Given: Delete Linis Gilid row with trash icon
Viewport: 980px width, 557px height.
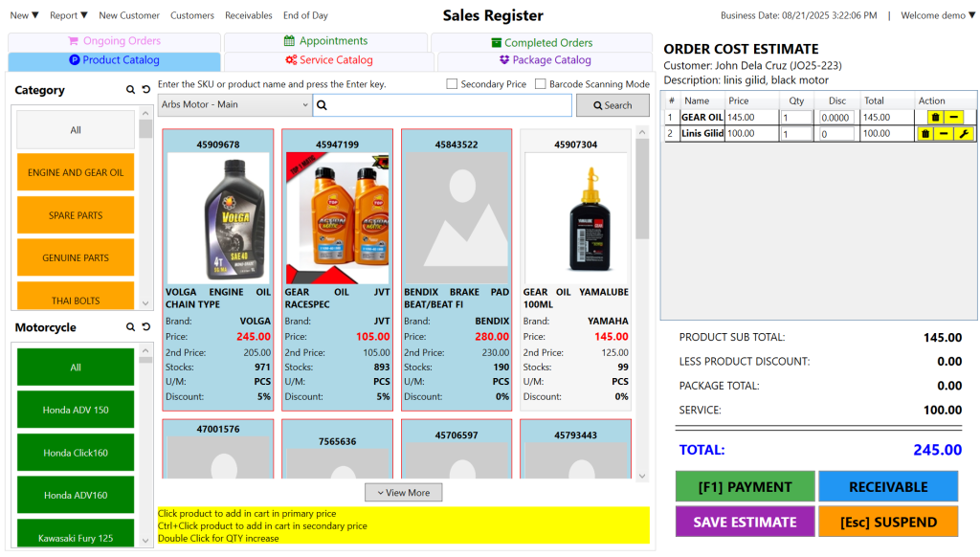Looking at the screenshot, I should coord(926,133).
